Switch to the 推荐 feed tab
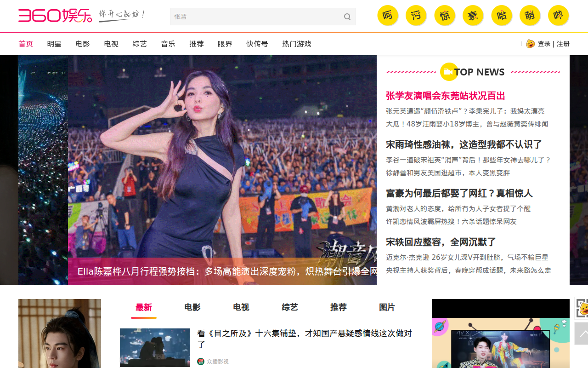The height and width of the screenshot is (368, 588). pyautogui.click(x=339, y=307)
